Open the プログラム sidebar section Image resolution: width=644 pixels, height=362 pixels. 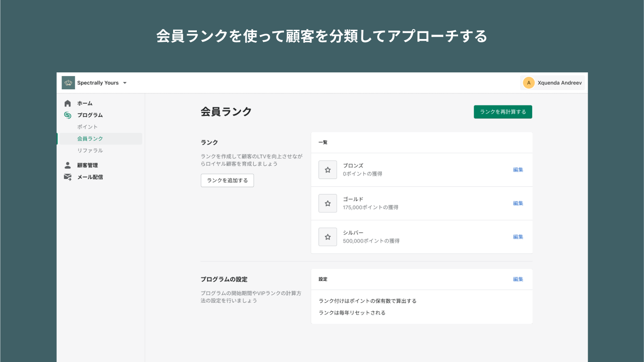pyautogui.click(x=90, y=115)
